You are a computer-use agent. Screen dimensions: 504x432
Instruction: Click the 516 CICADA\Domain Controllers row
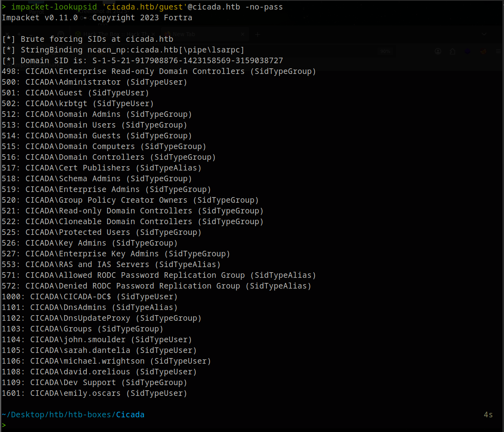coord(109,157)
